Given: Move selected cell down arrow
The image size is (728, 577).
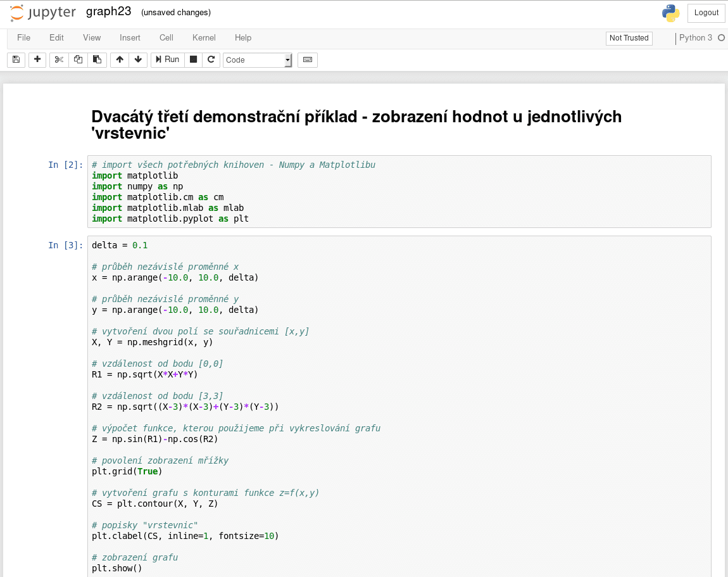Looking at the screenshot, I should point(138,60).
